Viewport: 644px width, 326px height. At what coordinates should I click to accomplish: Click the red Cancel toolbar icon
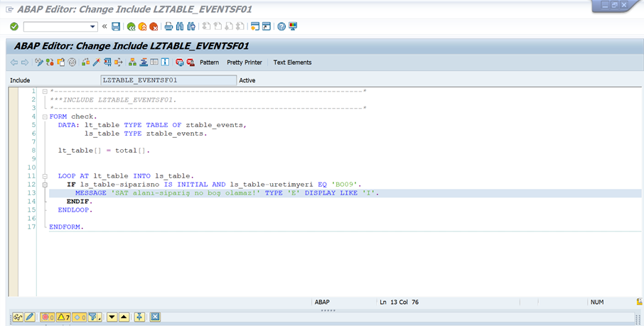(x=154, y=27)
